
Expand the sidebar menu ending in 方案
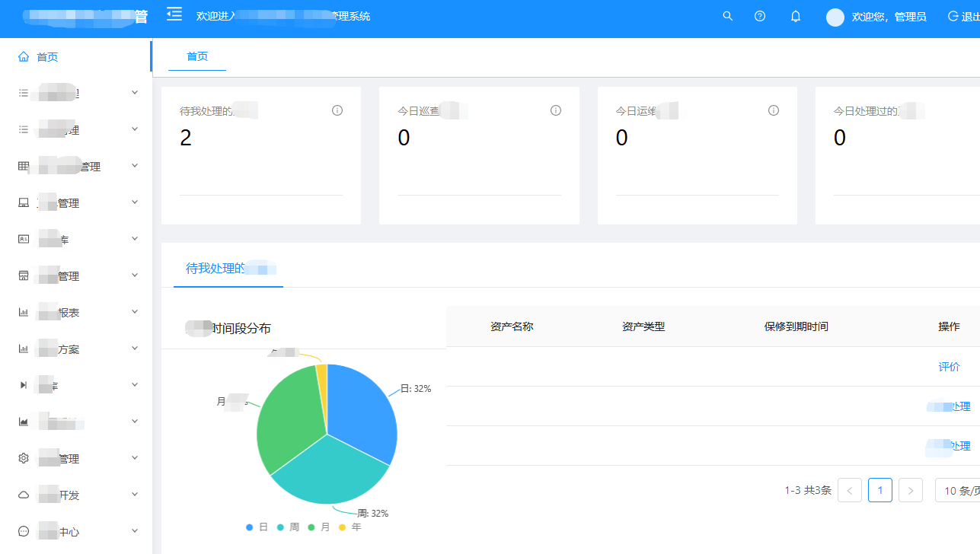click(76, 349)
